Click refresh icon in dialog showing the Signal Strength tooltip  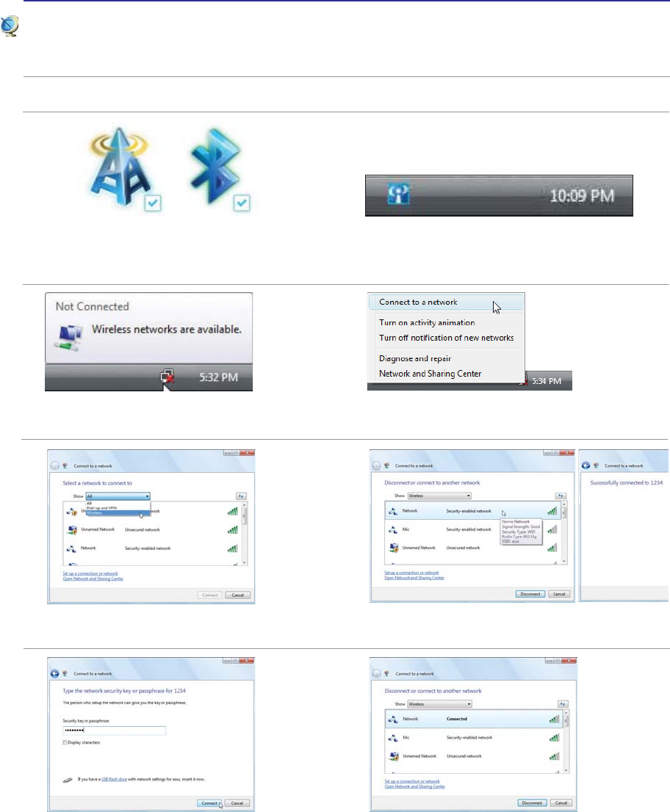pos(561,496)
